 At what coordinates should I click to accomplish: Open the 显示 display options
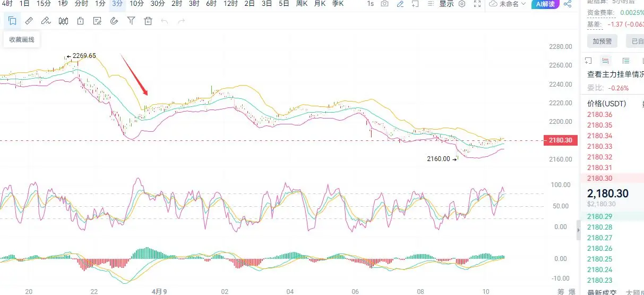[x=446, y=4]
